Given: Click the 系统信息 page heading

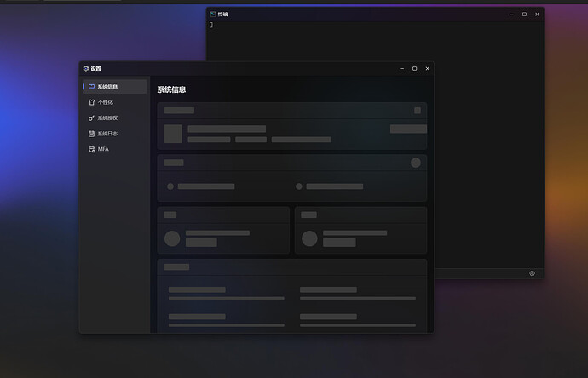Looking at the screenshot, I should click(171, 89).
